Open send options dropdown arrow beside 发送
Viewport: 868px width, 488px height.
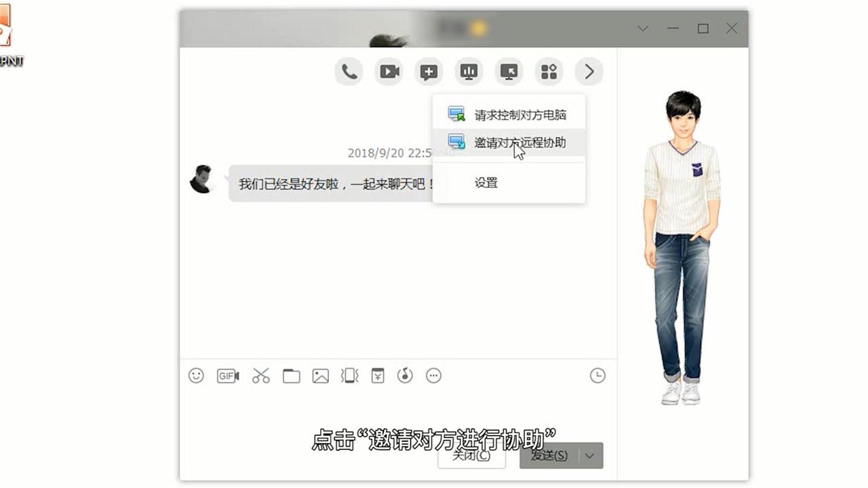[591, 455]
